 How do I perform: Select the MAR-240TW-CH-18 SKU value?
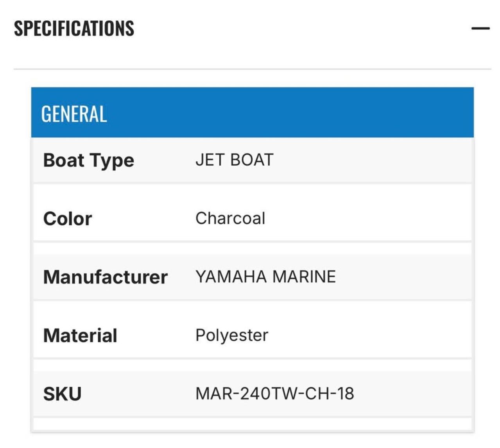[x=274, y=394]
